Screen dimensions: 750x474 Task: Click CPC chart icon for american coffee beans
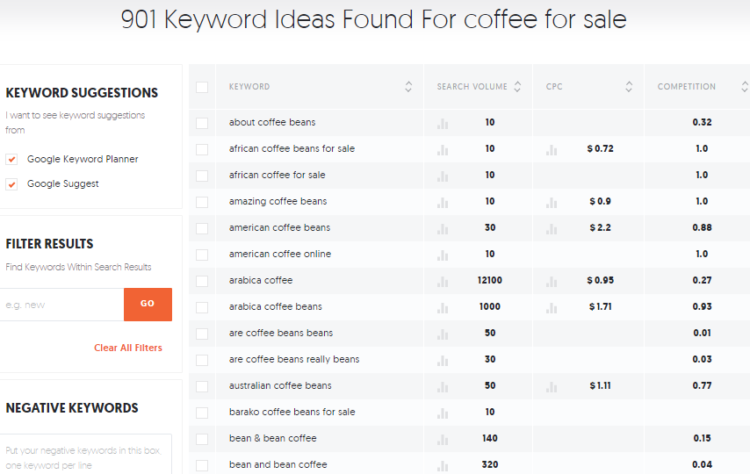click(x=551, y=228)
